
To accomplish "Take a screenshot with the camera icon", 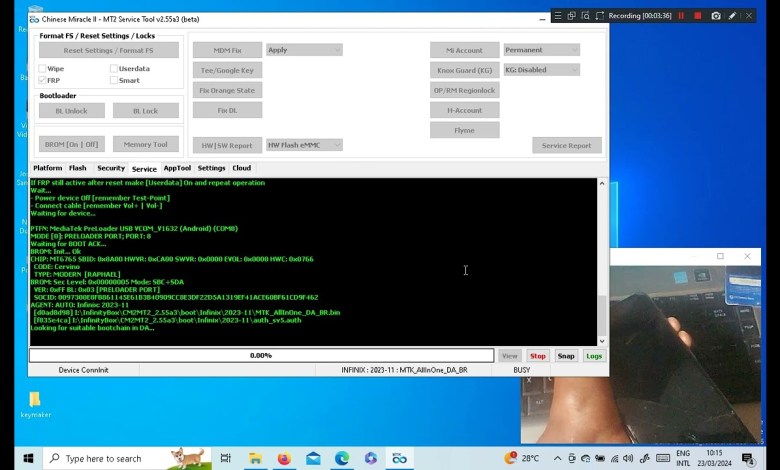I will click(716, 16).
